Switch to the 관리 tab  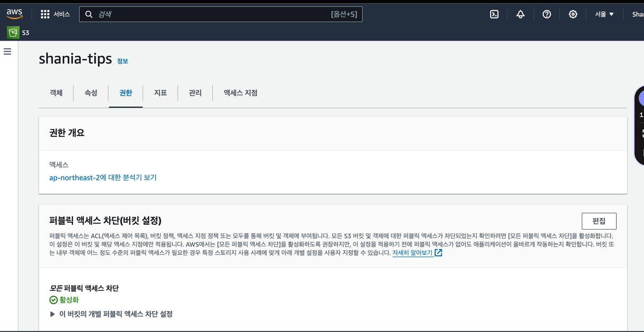coord(195,93)
